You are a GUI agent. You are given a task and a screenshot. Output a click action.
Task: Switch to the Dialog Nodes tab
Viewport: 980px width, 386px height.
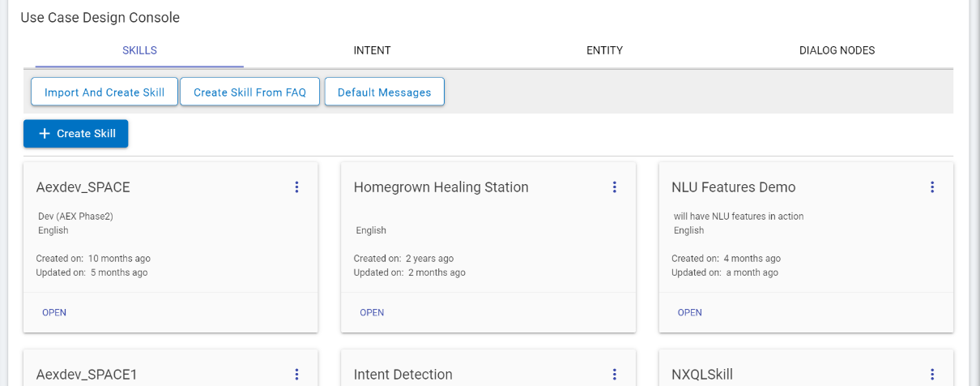coord(837,50)
